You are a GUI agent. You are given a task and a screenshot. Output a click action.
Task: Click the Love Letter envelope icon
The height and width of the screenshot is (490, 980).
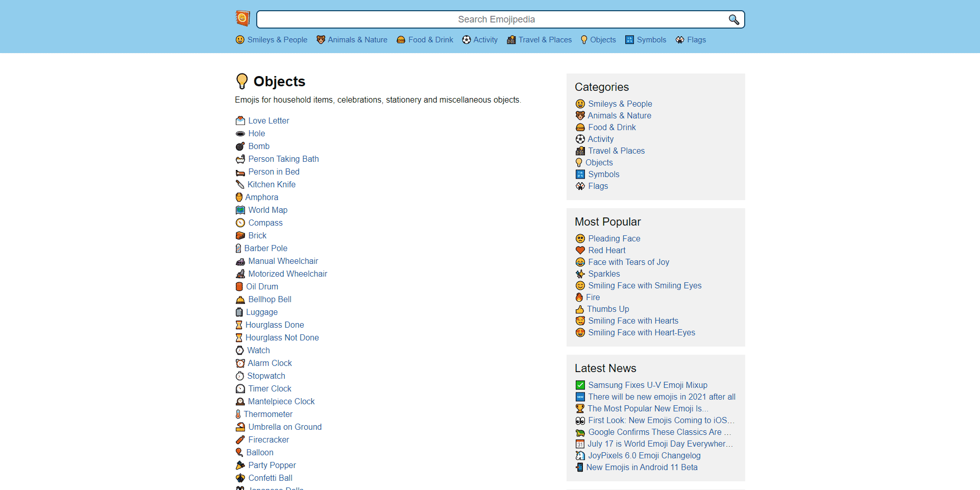click(x=240, y=121)
